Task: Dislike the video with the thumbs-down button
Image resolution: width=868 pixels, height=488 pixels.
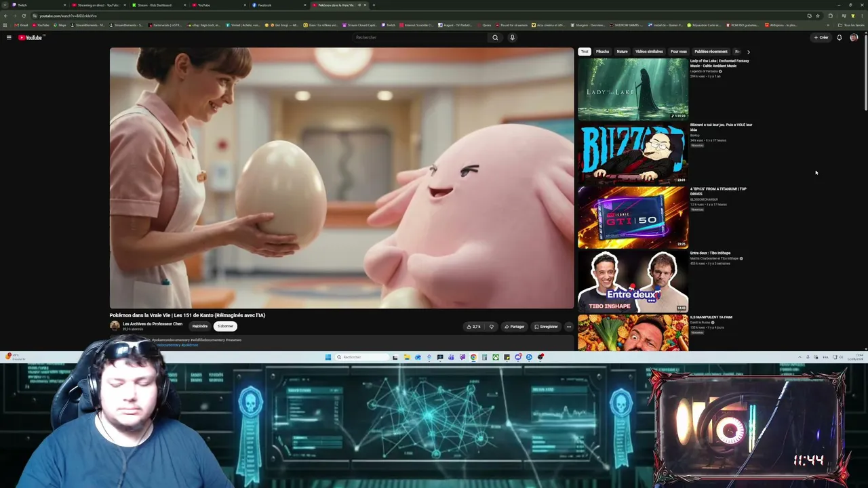Action: click(492, 327)
